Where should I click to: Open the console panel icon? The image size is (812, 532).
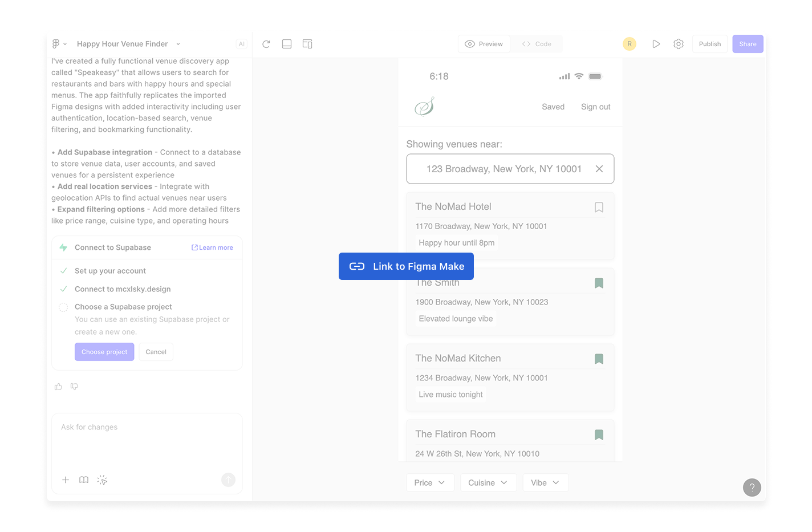coord(287,43)
